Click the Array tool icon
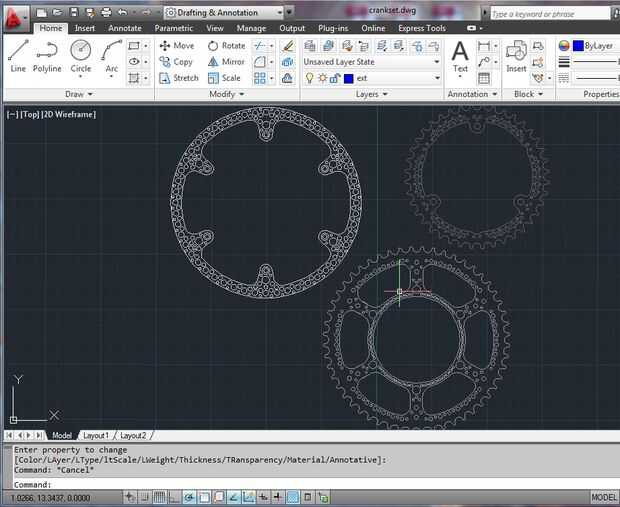 coord(260,78)
